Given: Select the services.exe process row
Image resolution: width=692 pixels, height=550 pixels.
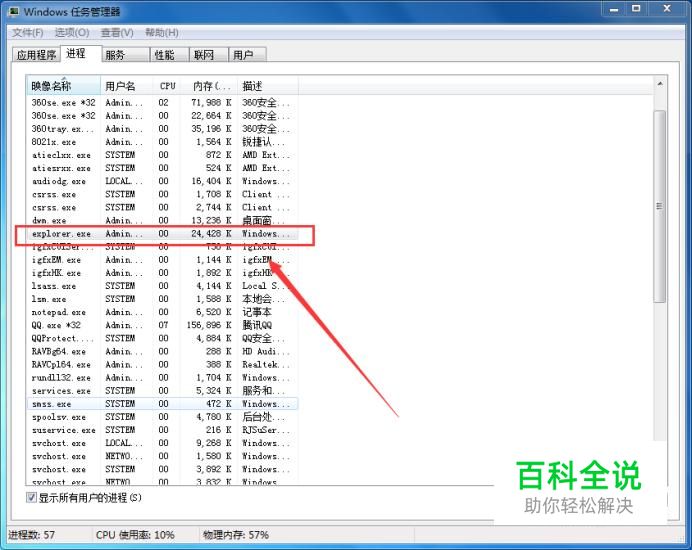Looking at the screenshot, I should 162,391.
